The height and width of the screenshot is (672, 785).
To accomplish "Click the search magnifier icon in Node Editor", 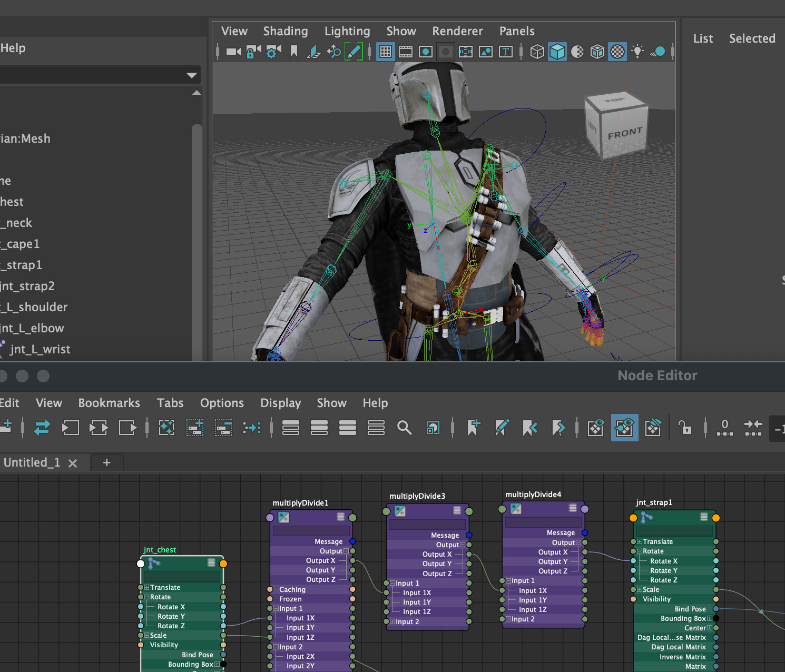I will pos(404,428).
